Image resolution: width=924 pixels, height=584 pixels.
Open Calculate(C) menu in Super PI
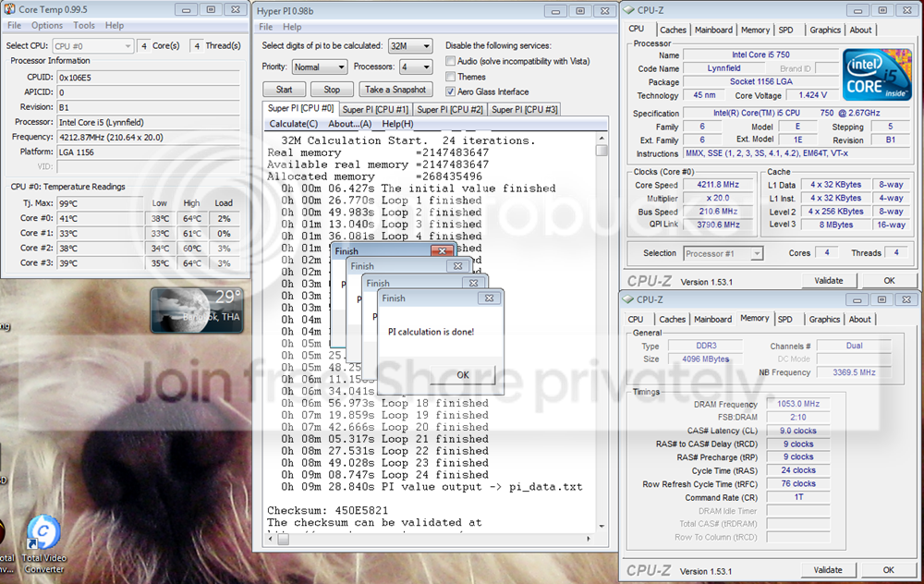coord(293,124)
